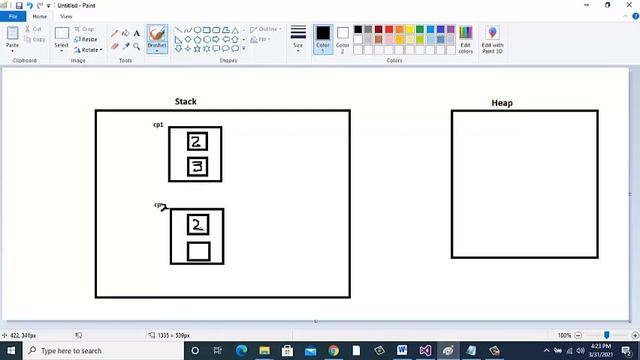Image resolution: width=640 pixels, height=360 pixels.
Task: Select the Text tool
Action: coord(137,33)
